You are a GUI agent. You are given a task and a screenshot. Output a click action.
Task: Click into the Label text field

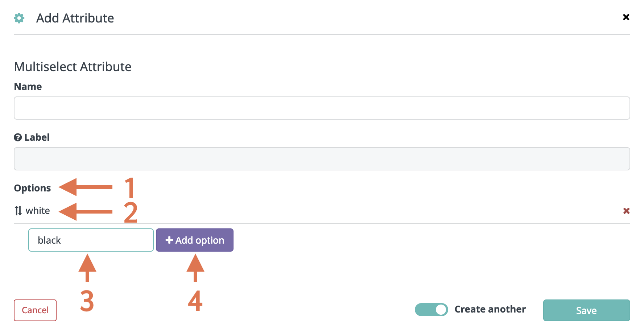[322, 159]
